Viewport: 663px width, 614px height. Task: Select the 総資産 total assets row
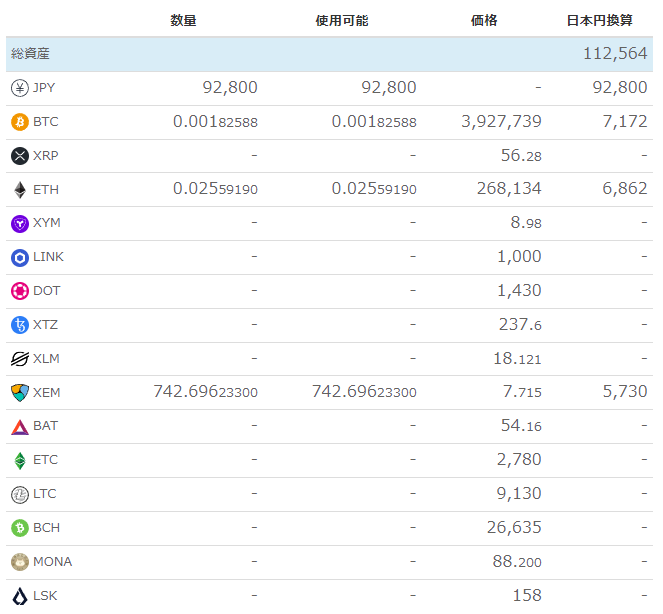click(x=329, y=54)
